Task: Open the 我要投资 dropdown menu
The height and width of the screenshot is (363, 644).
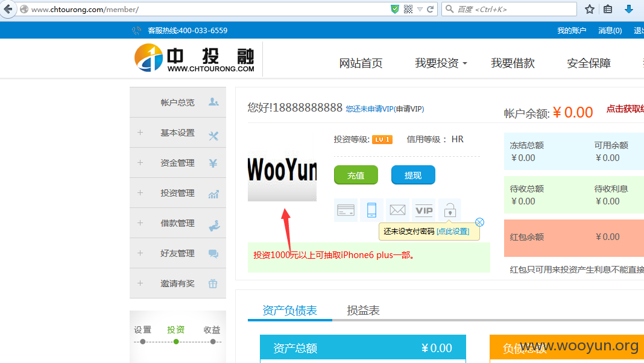Action: (x=441, y=63)
